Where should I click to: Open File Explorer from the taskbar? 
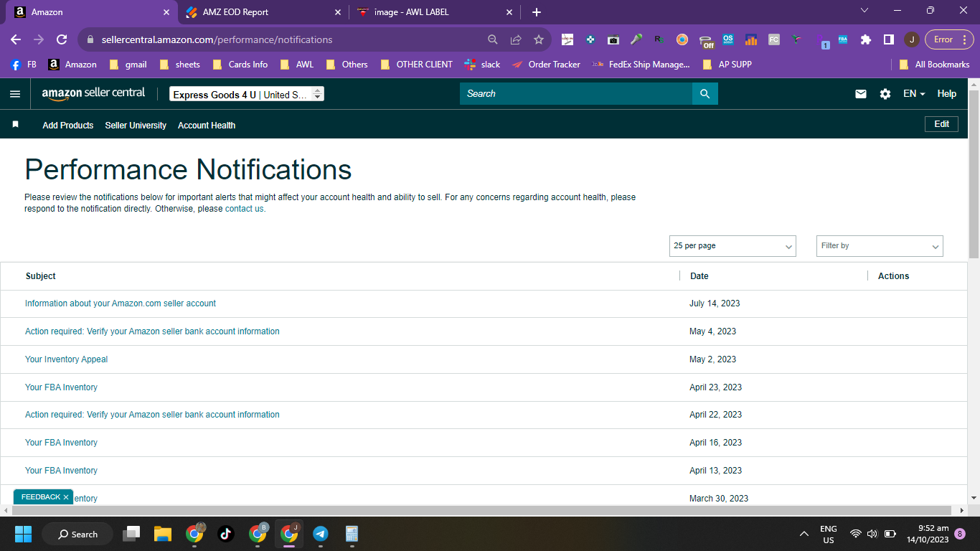(163, 534)
